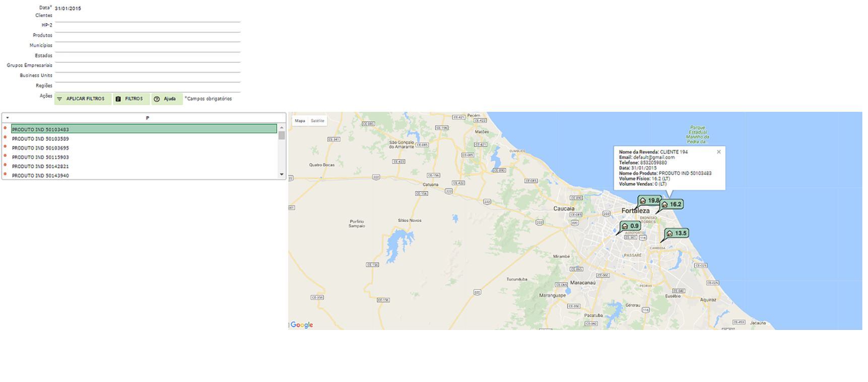The height and width of the screenshot is (382, 868).
Task: Click the red dot beside PRODUTO IND 50143940
Action: (5, 174)
